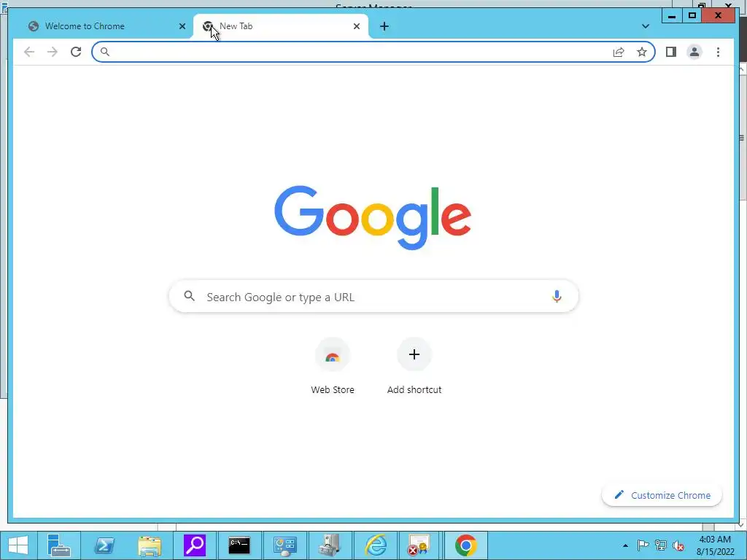The height and width of the screenshot is (560, 747).
Task: Reload the current page
Action: click(x=76, y=52)
